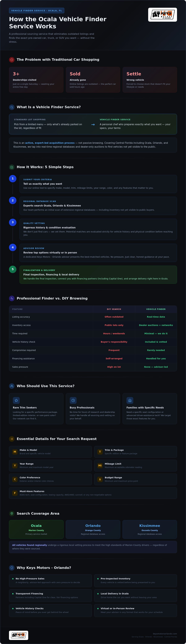This screenshot has height=644, width=186.
Task: Click the checkmark icon beside How It Works
Action: pos(12,167)
